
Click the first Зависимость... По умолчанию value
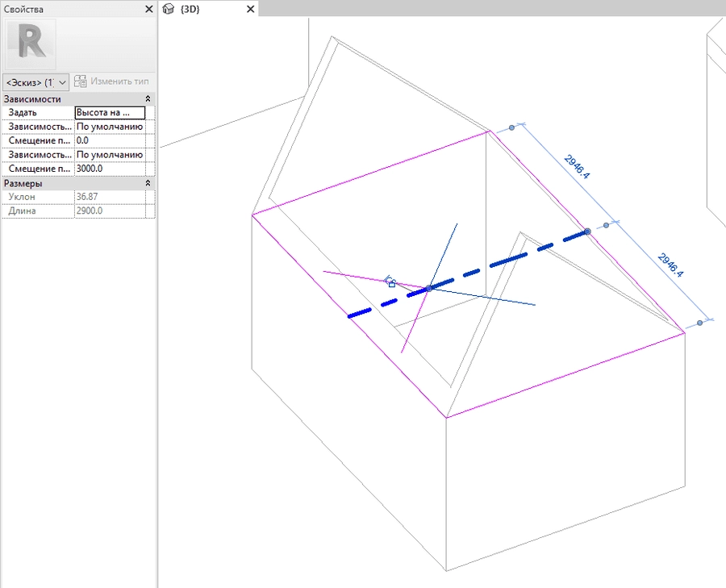pos(111,127)
